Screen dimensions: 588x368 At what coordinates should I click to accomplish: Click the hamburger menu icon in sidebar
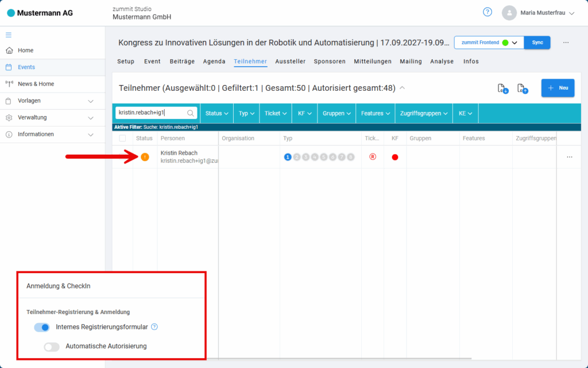(9, 34)
